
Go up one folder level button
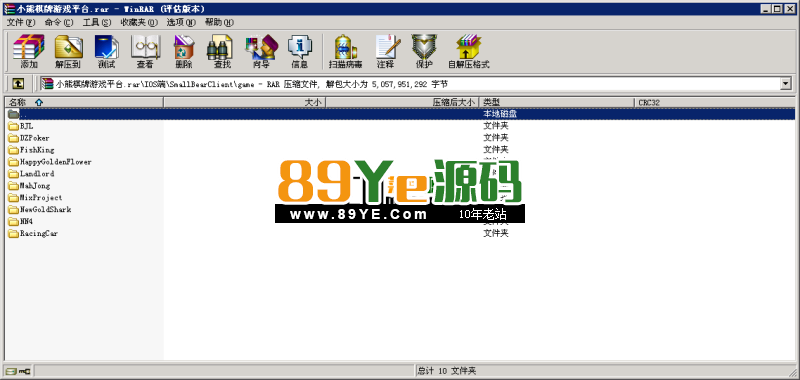pyautogui.click(x=18, y=84)
